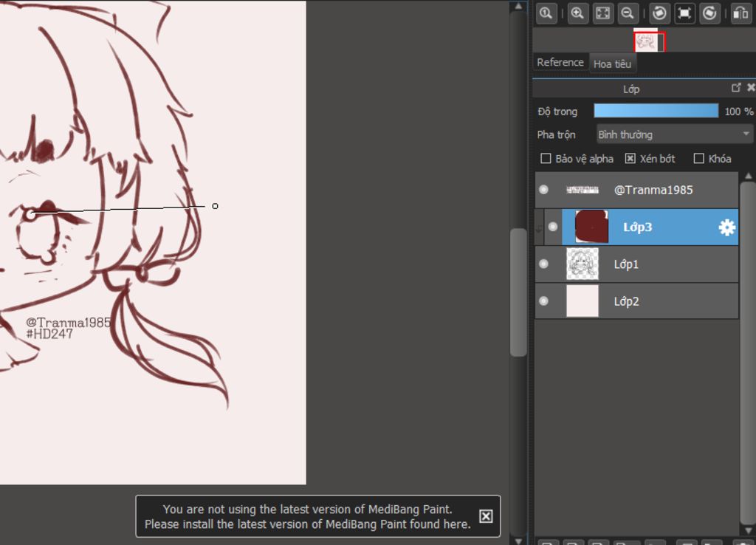Click the zoom out magnifier icon

point(628,13)
